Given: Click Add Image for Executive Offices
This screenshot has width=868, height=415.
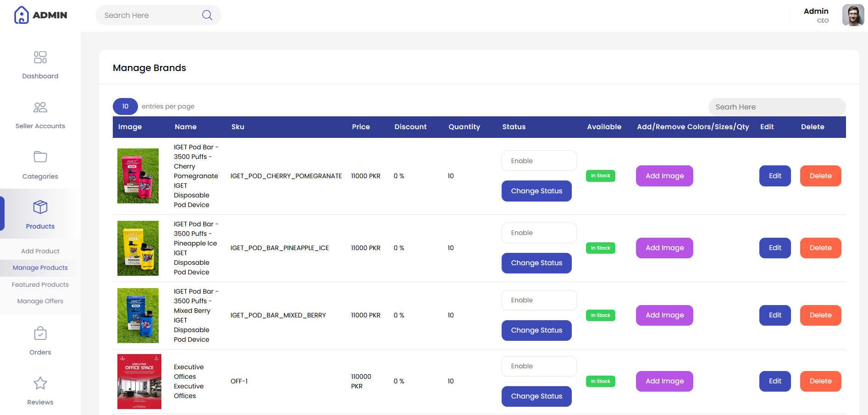Looking at the screenshot, I should pyautogui.click(x=664, y=381).
